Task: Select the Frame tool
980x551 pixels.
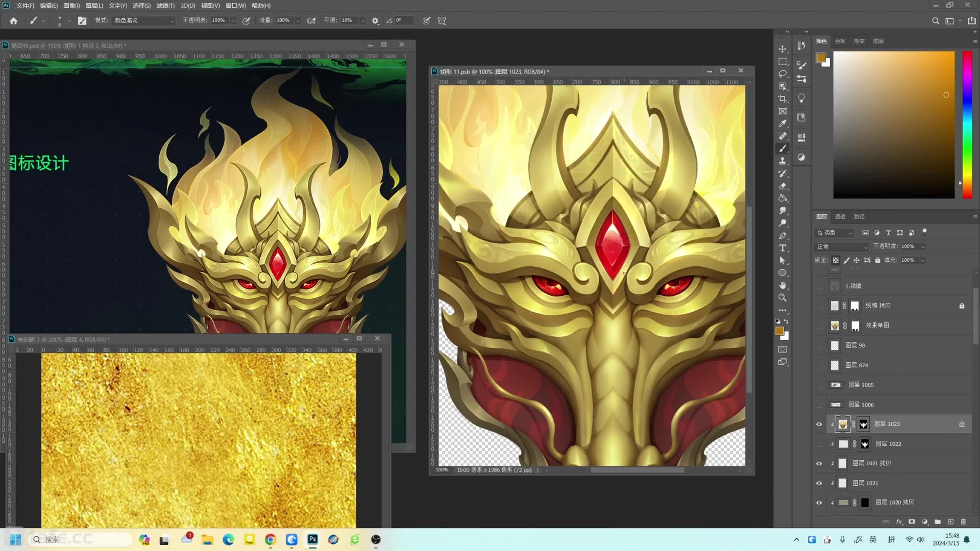Action: [782, 111]
